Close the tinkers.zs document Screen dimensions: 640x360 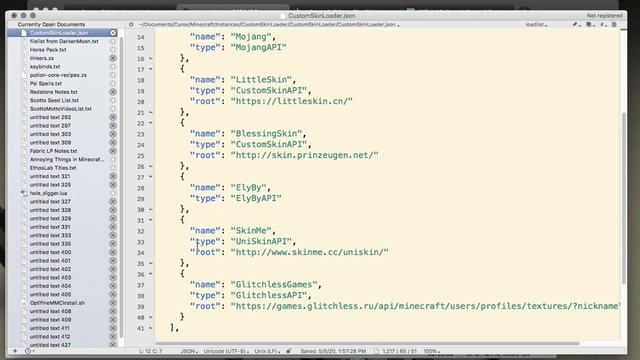tap(113, 58)
